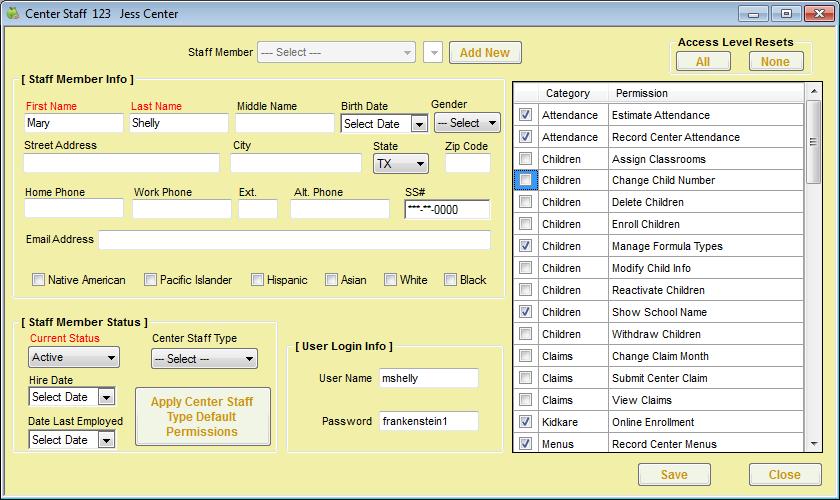Image resolution: width=840 pixels, height=500 pixels.
Task: Check Submit Center Claim permission
Action: tap(526, 377)
